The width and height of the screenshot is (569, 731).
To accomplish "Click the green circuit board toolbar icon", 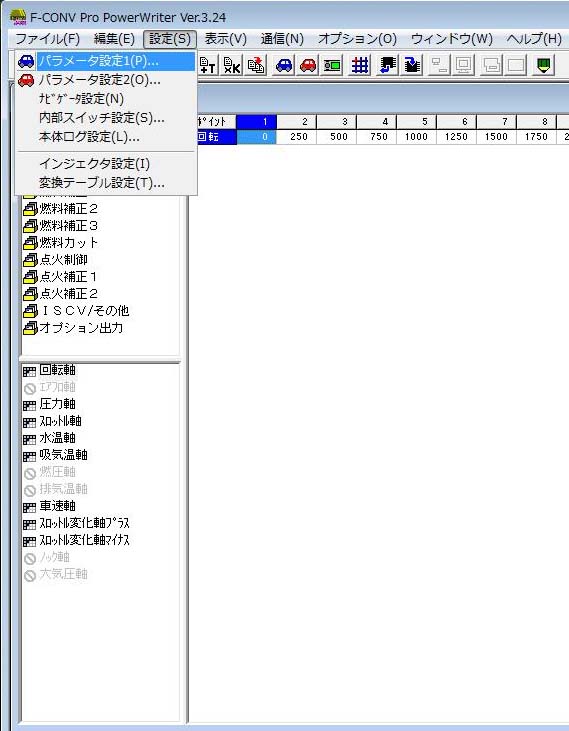I will 332,66.
